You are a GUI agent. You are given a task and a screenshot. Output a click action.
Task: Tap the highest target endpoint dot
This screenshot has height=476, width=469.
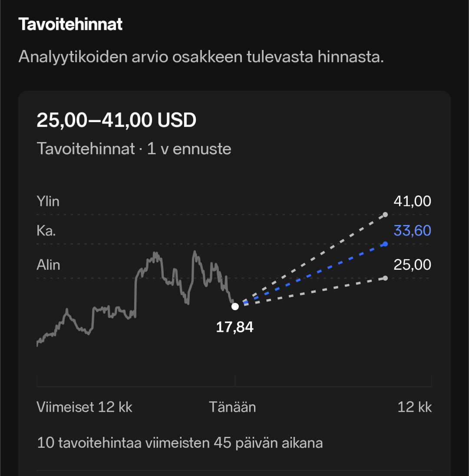[x=385, y=215]
